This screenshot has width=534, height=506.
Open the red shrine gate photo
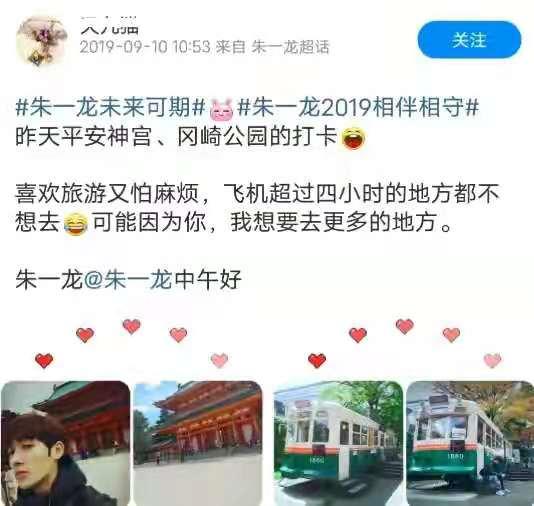click(198, 443)
